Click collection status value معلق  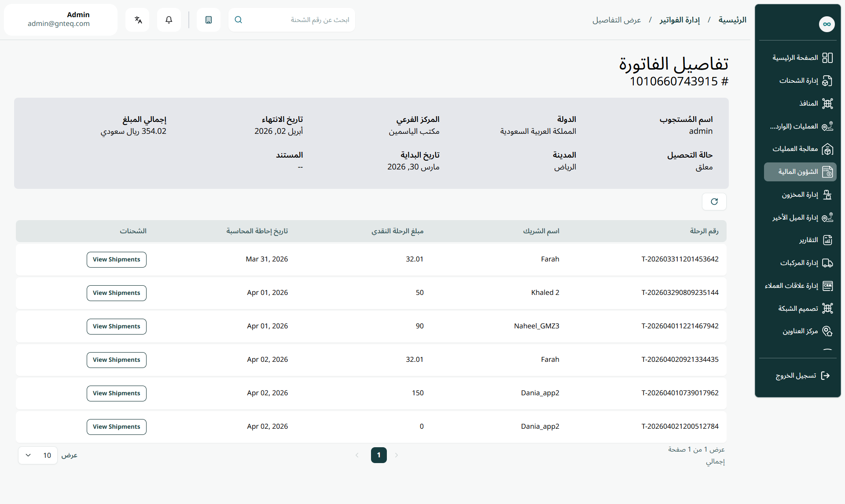point(704,167)
